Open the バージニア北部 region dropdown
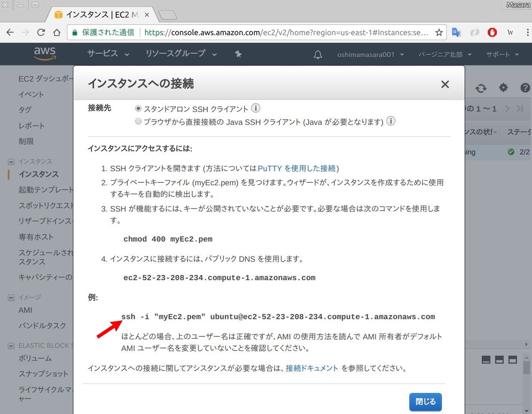Image resolution: width=532 pixels, height=414 pixels. point(445,54)
